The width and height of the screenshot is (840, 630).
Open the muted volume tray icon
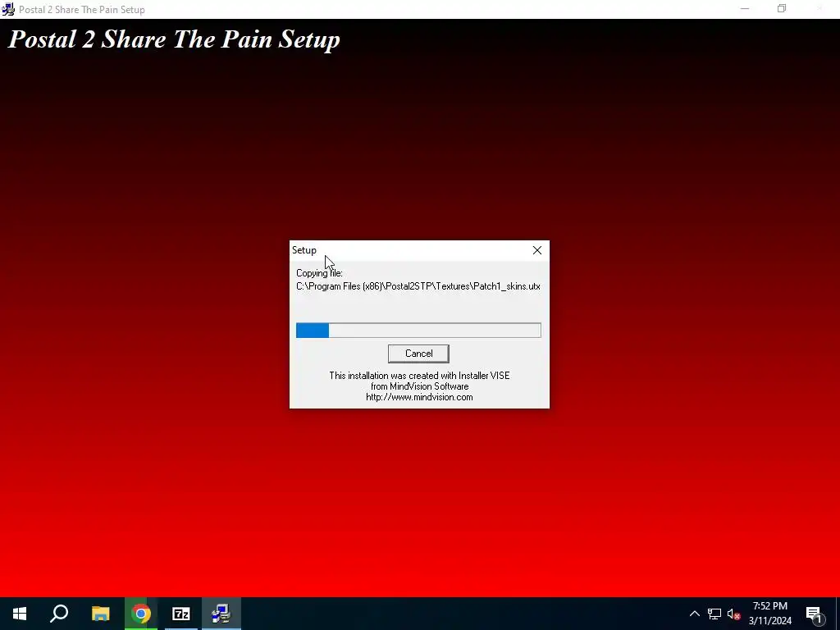(x=733, y=614)
